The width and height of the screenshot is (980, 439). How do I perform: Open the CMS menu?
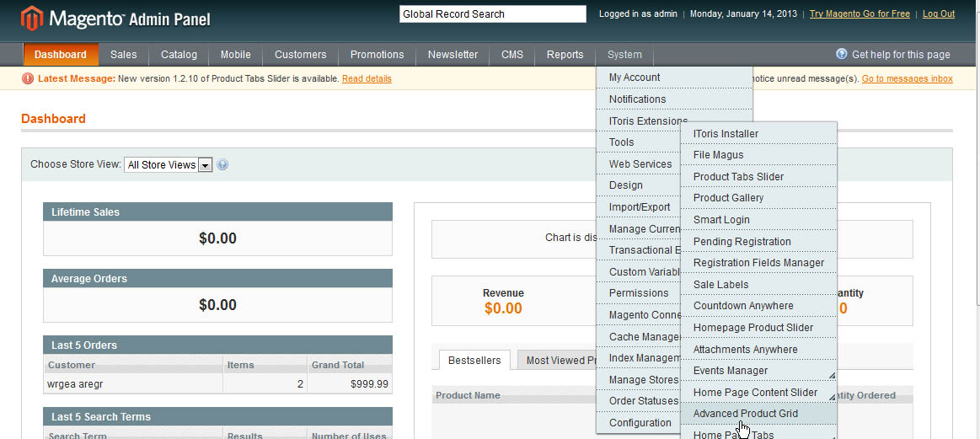pyautogui.click(x=512, y=55)
